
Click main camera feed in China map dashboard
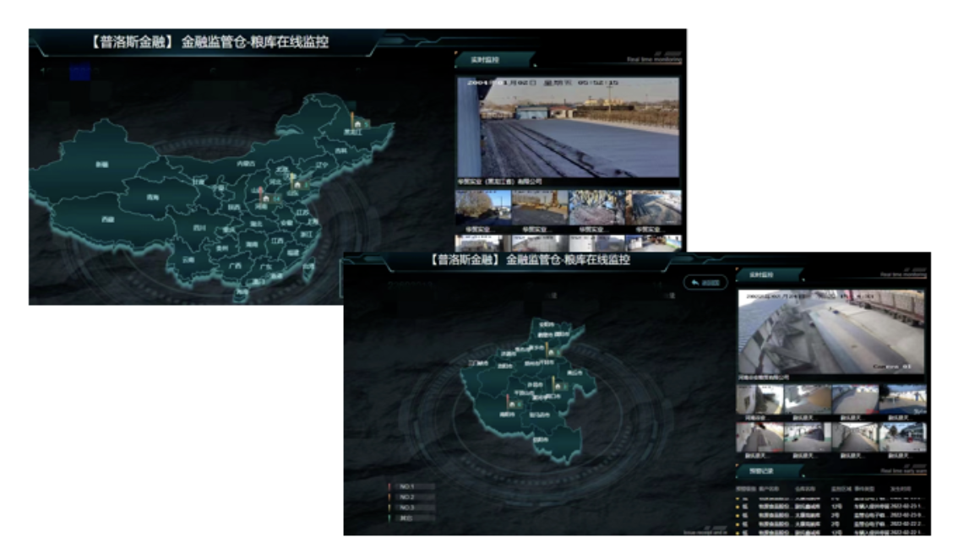(568, 127)
